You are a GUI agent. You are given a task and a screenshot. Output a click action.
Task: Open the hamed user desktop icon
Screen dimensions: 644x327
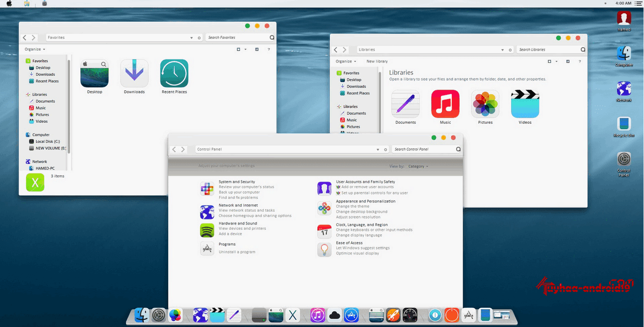(x=624, y=18)
